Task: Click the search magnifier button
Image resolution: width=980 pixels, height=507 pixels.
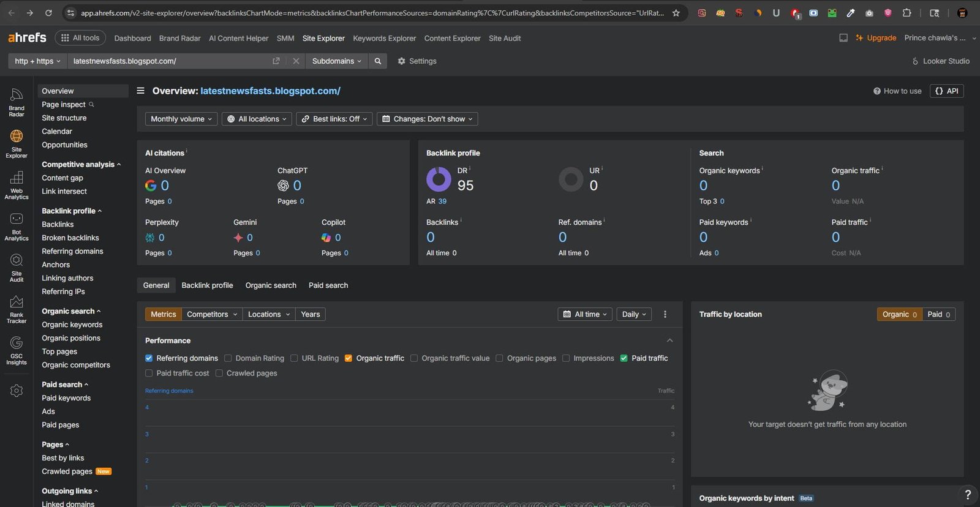Action: (378, 61)
